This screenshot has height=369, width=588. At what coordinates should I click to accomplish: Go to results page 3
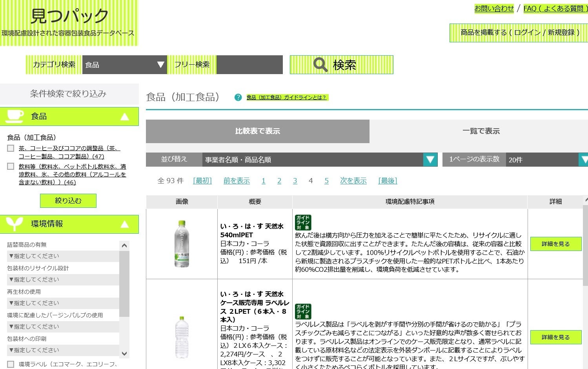coord(295,181)
